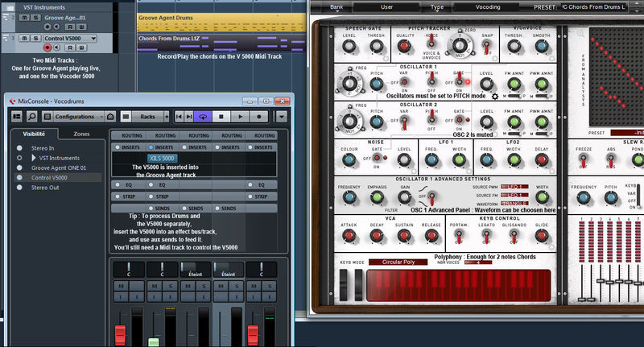Screen dimensions: 644x347
Task: Open MixConsole functions menu down arrow
Action: click(281, 117)
